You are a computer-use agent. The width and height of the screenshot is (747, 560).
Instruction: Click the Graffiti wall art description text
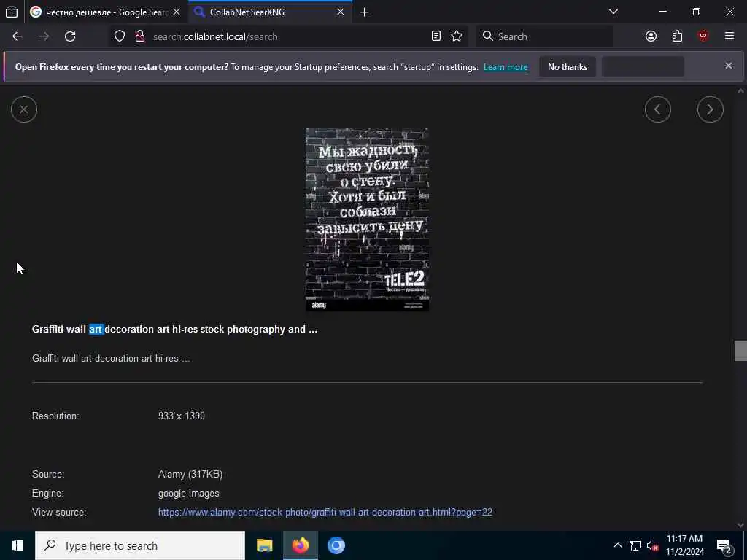[x=111, y=358]
